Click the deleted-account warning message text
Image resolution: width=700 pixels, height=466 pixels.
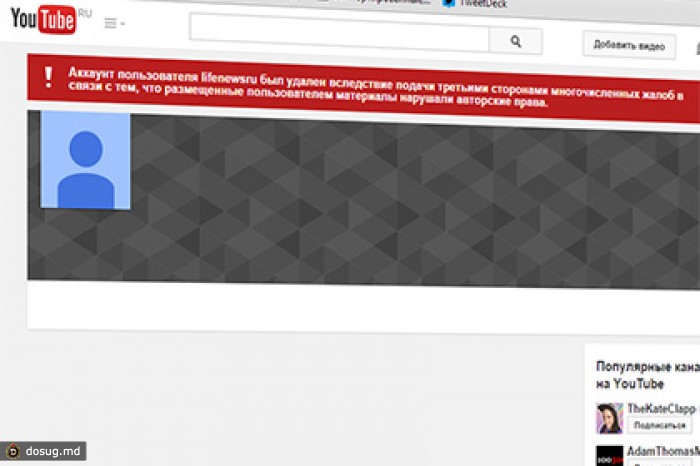375,89
